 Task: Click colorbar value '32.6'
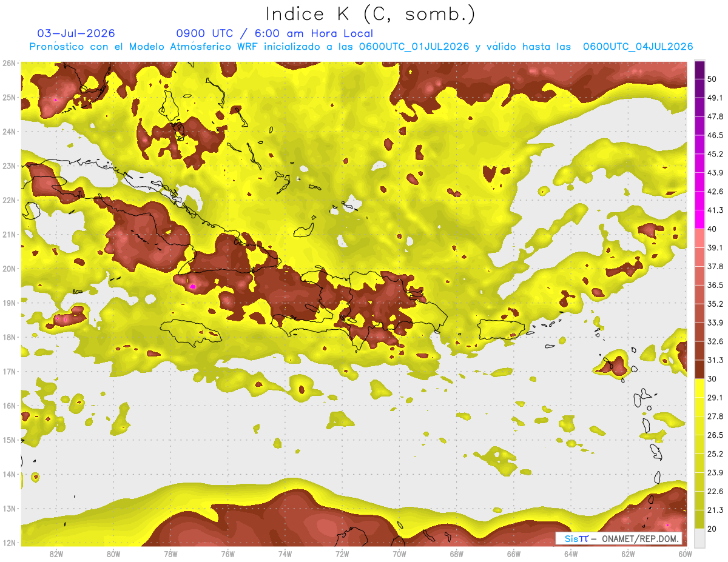coord(715,341)
